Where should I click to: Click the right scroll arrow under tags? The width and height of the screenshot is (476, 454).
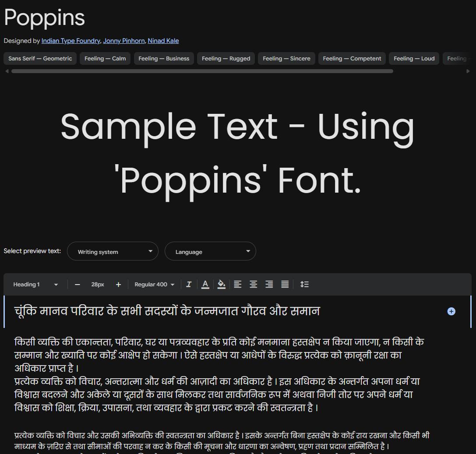click(468, 71)
